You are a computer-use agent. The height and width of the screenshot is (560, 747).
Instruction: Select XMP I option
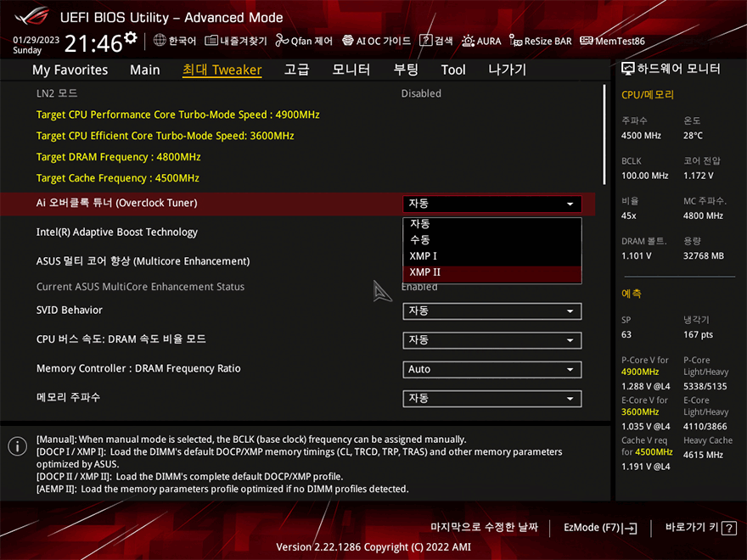pos(492,256)
